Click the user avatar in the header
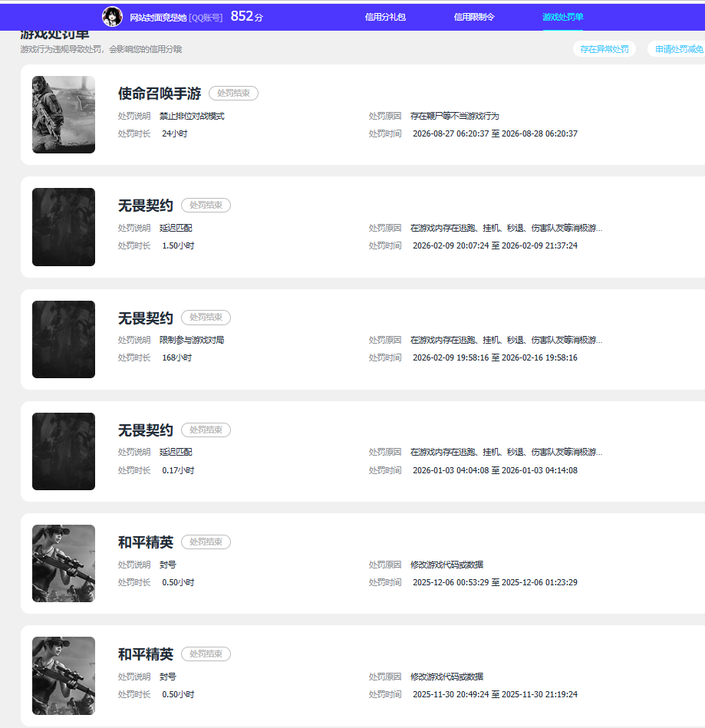The height and width of the screenshot is (728, 705). click(x=113, y=17)
